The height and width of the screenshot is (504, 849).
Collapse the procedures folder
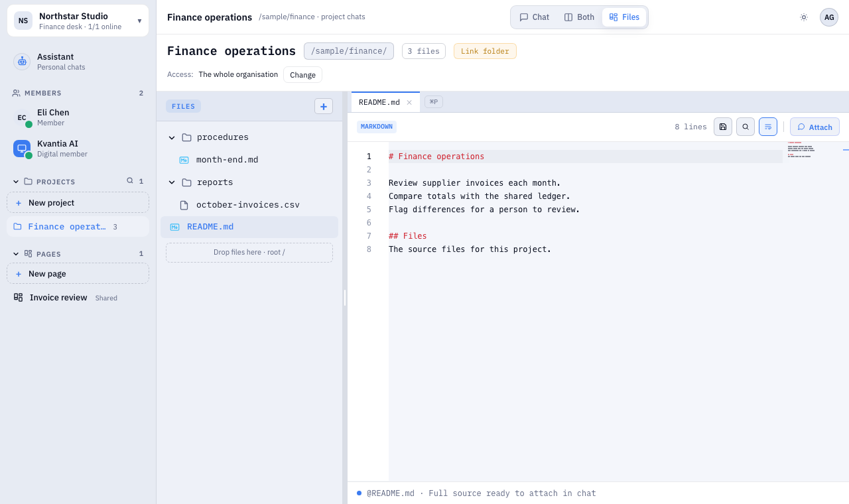(172, 138)
